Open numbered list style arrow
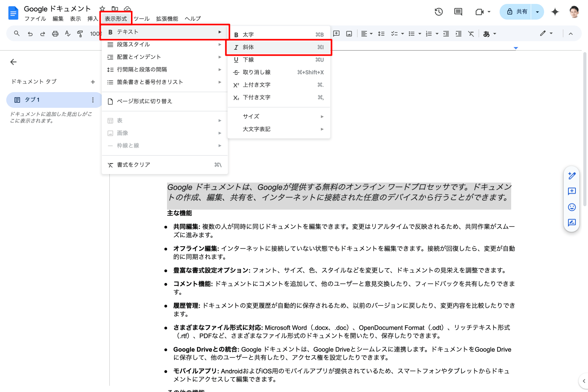The height and width of the screenshot is (392, 588). coord(437,34)
